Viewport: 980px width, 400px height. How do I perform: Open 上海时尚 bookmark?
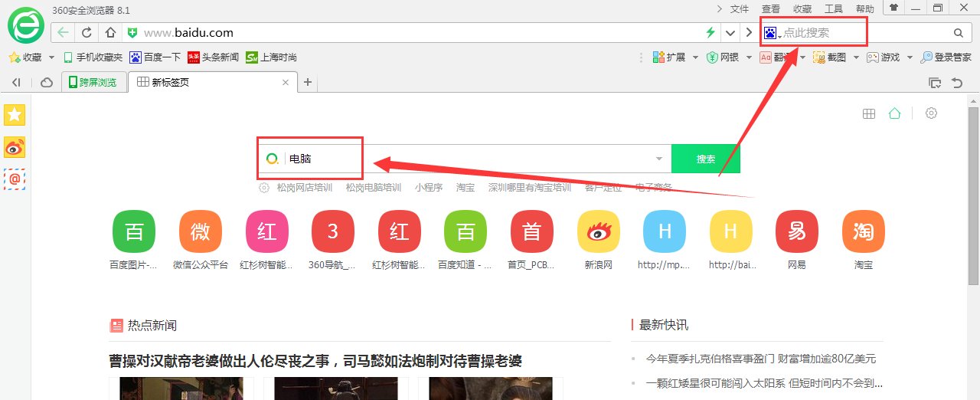(x=272, y=57)
